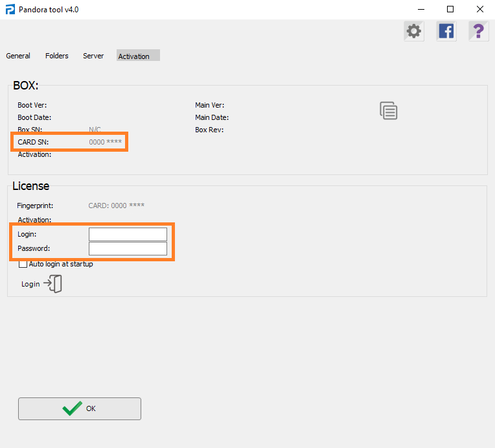Click the Login door arrow icon
495x448 pixels.
coord(52,284)
